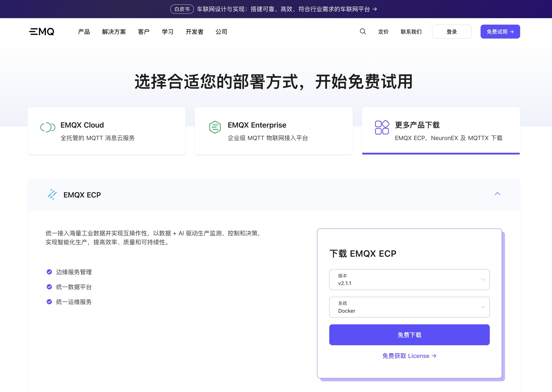Click the 免费试用 button
The image size is (552, 392).
click(500, 32)
